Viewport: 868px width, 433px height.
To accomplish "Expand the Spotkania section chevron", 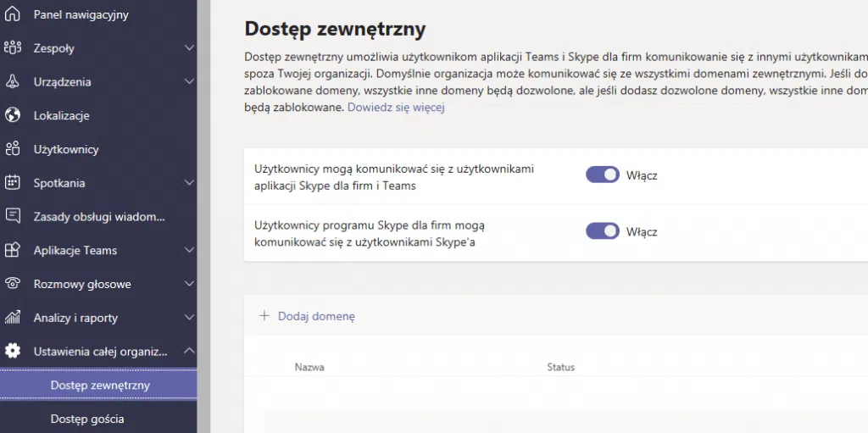I will coord(189,183).
